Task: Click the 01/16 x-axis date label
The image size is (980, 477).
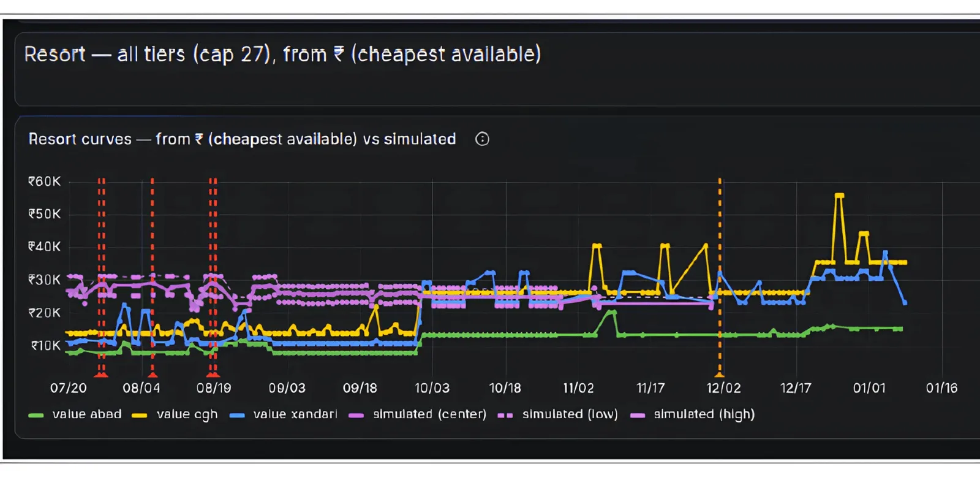Action: pyautogui.click(x=942, y=388)
